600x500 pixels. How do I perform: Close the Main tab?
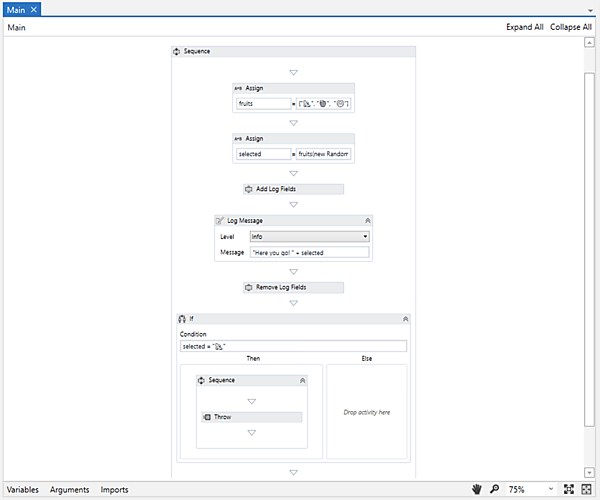click(34, 10)
